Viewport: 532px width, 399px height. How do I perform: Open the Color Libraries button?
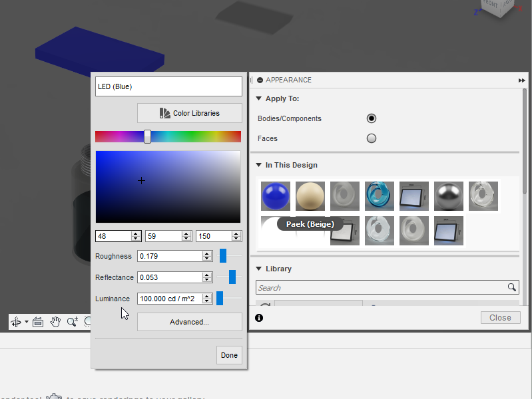pyautogui.click(x=190, y=113)
